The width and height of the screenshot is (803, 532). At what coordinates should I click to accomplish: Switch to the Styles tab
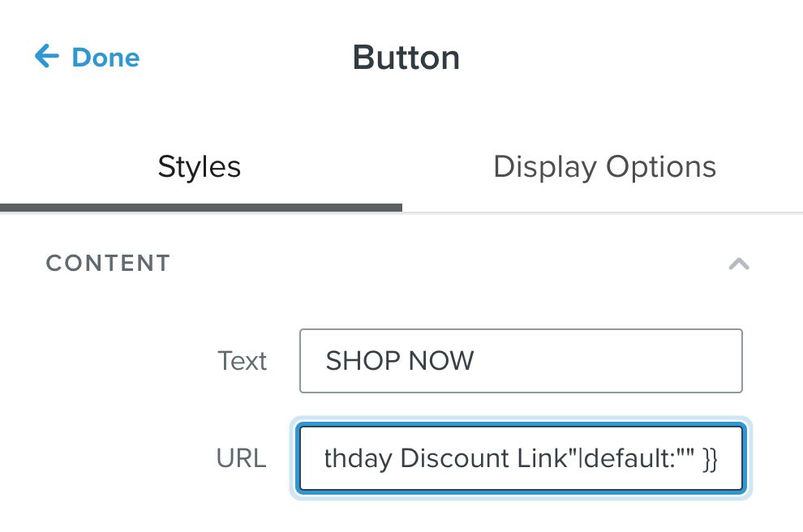[200, 167]
